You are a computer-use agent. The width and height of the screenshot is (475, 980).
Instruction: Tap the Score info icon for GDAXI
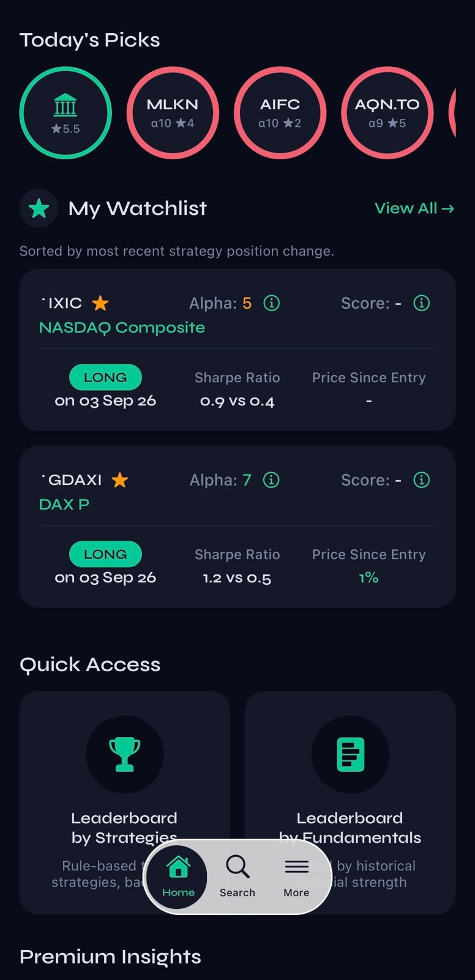[422, 480]
